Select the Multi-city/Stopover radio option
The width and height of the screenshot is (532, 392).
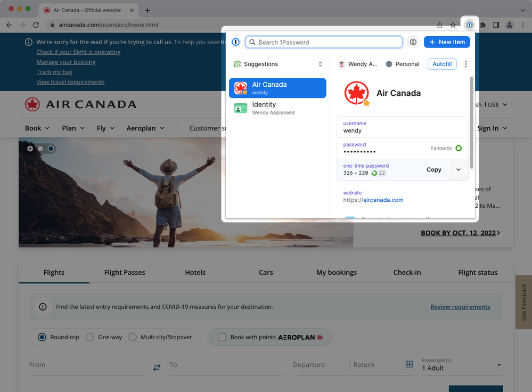coord(133,337)
